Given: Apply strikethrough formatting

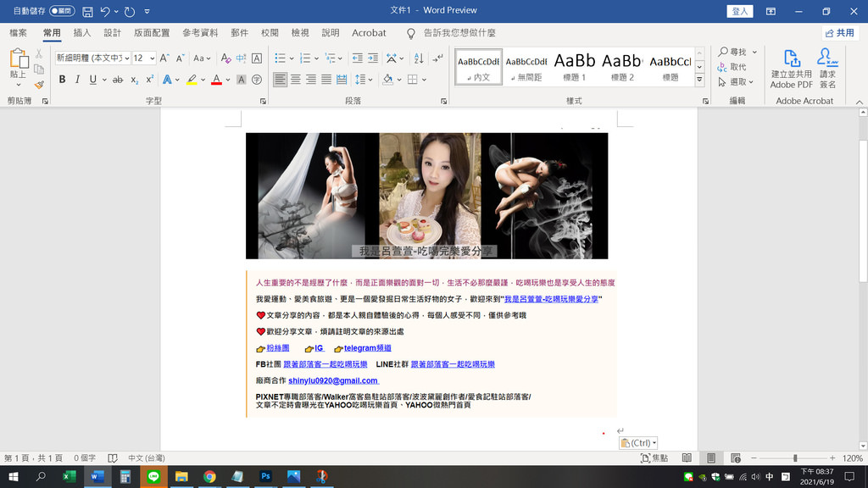Looking at the screenshot, I should coord(117,80).
